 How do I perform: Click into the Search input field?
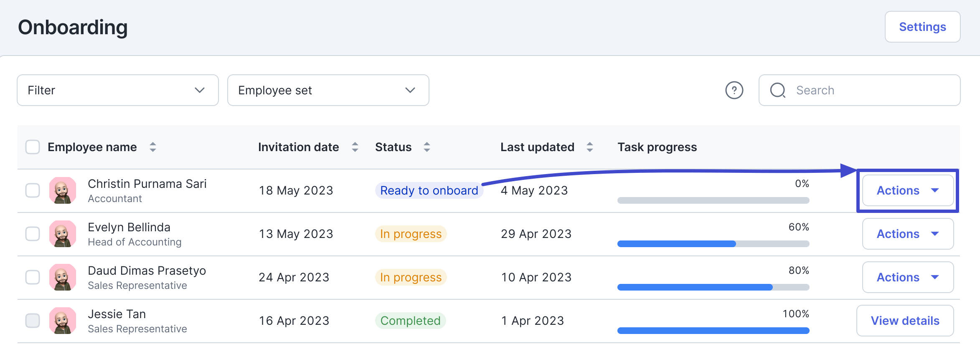click(x=869, y=90)
